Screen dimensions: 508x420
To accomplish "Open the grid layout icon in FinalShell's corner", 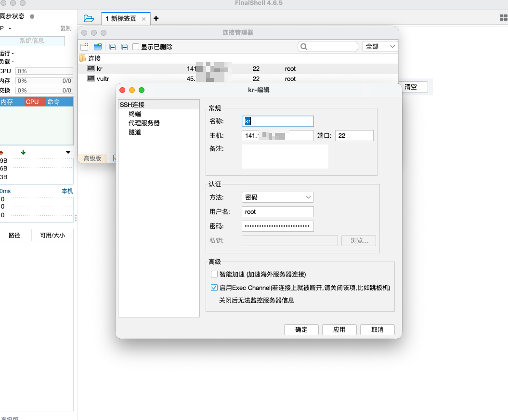I will (x=503, y=17).
